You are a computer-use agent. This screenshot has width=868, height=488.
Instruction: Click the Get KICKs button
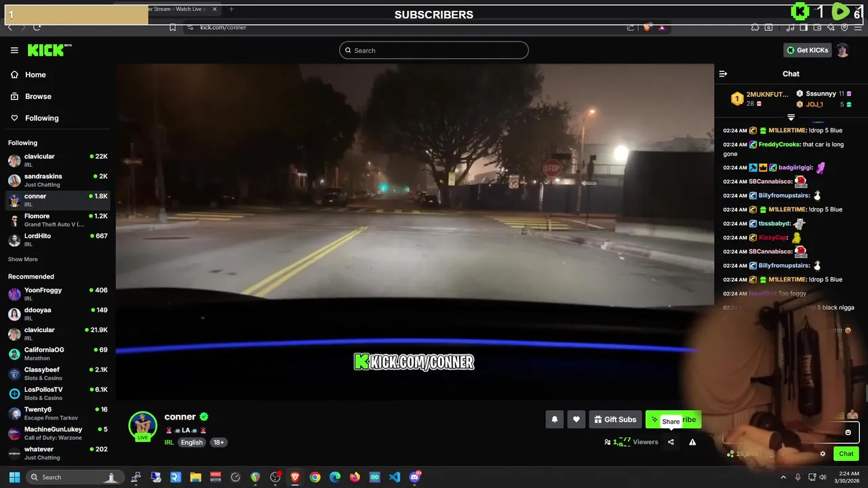click(807, 50)
